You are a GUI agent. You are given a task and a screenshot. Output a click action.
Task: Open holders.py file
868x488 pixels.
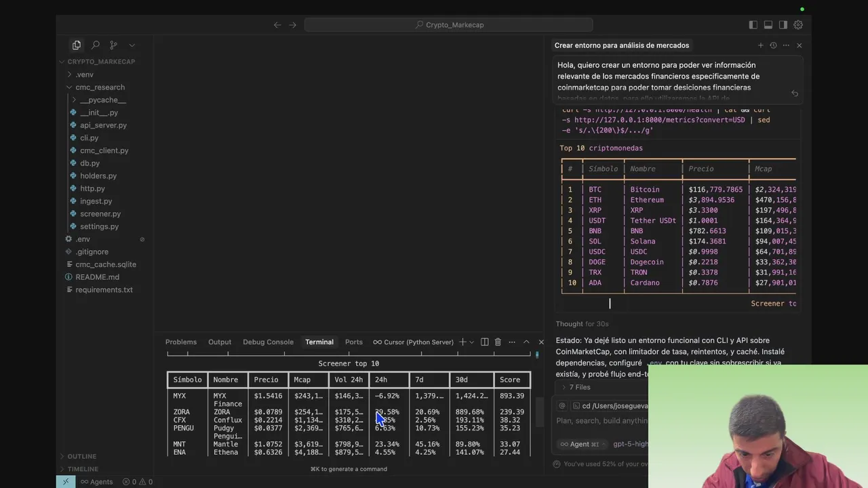tap(98, 176)
